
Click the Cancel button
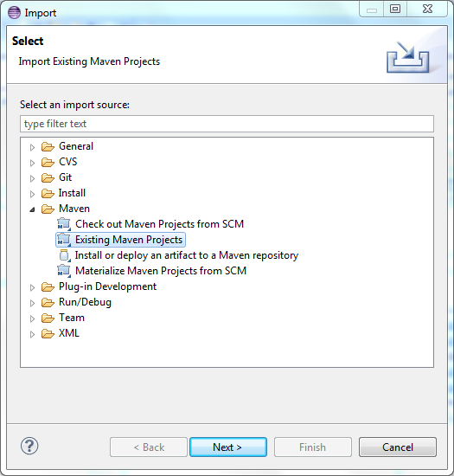click(398, 447)
